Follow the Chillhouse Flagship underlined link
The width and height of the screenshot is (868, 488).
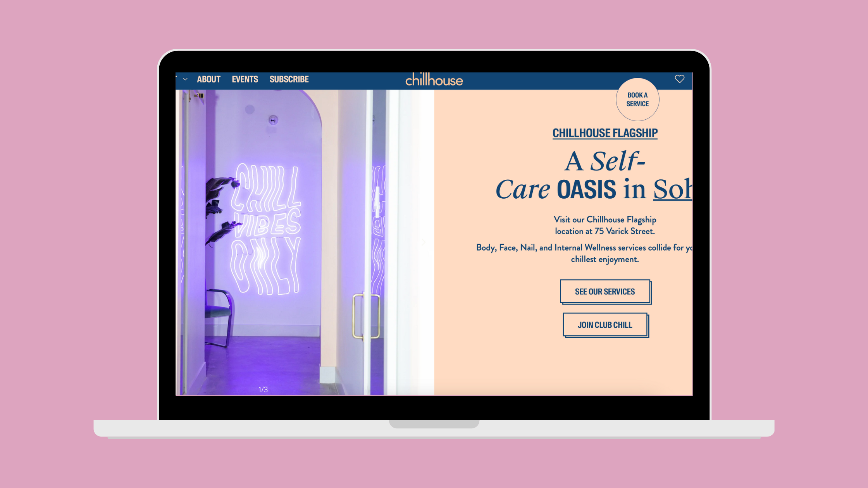pos(604,133)
